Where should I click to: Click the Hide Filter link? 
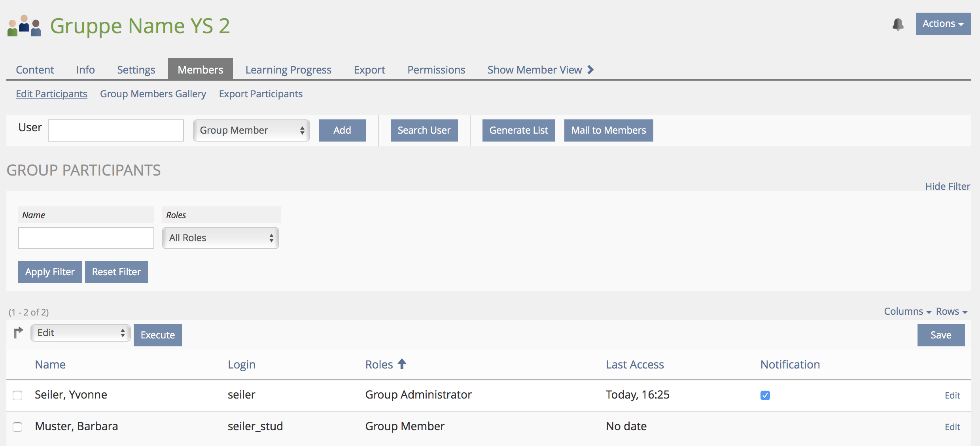(948, 186)
